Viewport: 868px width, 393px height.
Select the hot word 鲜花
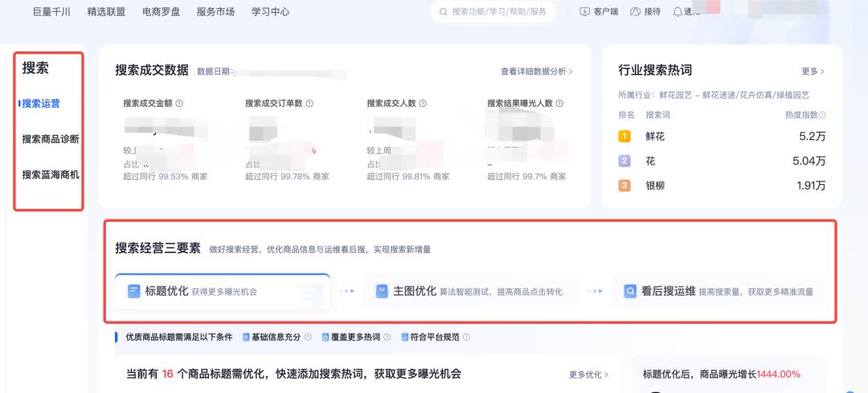pyautogui.click(x=656, y=136)
